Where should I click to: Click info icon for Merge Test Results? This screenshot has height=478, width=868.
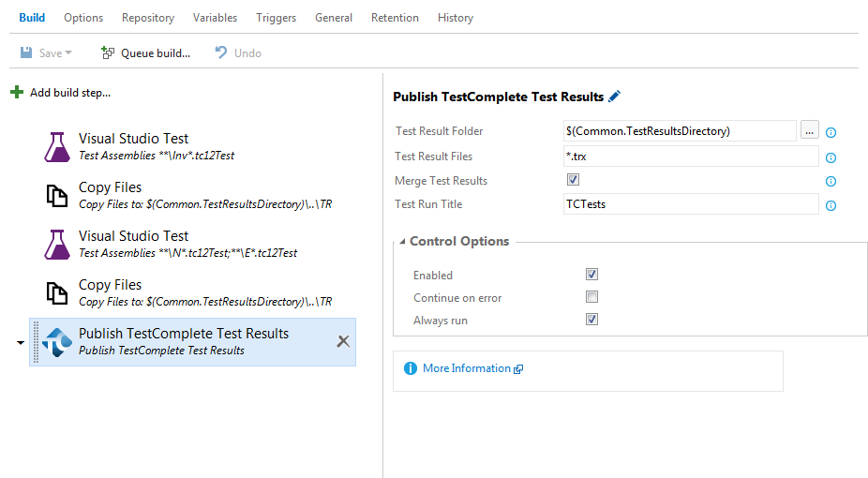831,182
